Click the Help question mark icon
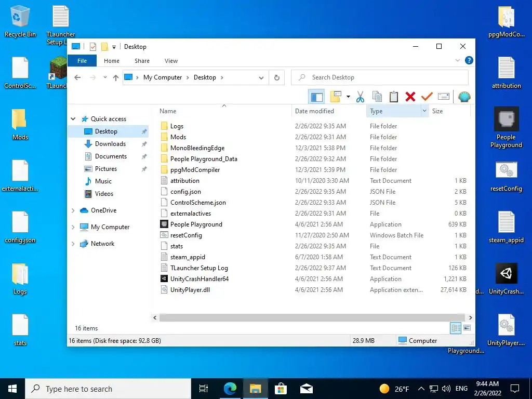Image resolution: width=532 pixels, height=399 pixels. tap(469, 60)
